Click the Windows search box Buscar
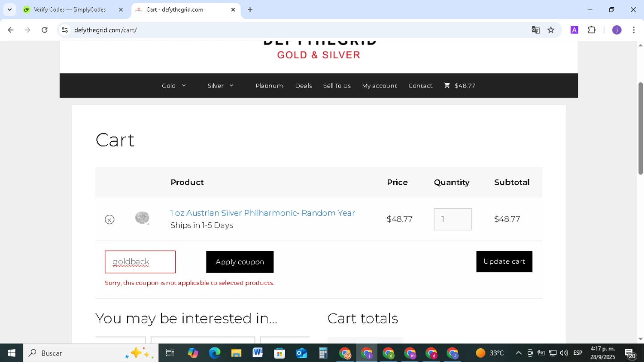The height and width of the screenshot is (362, 644). point(91,353)
